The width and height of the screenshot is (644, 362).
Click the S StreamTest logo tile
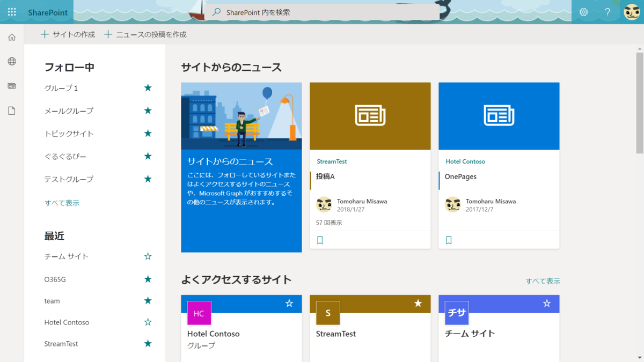pyautogui.click(x=328, y=313)
